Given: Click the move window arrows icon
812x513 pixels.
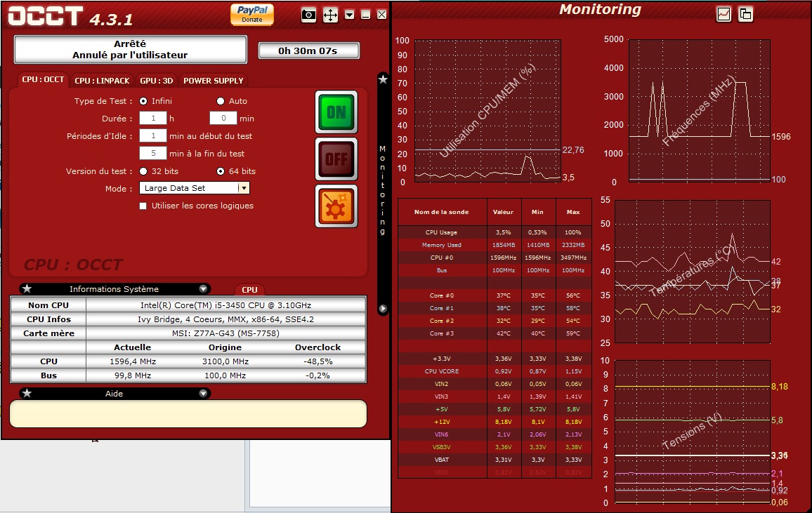Looking at the screenshot, I should coord(330,15).
